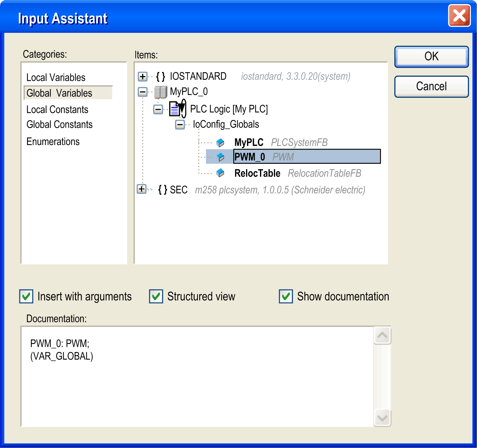Click the '(VAR_GLOBAL)' documentation line

point(62,356)
